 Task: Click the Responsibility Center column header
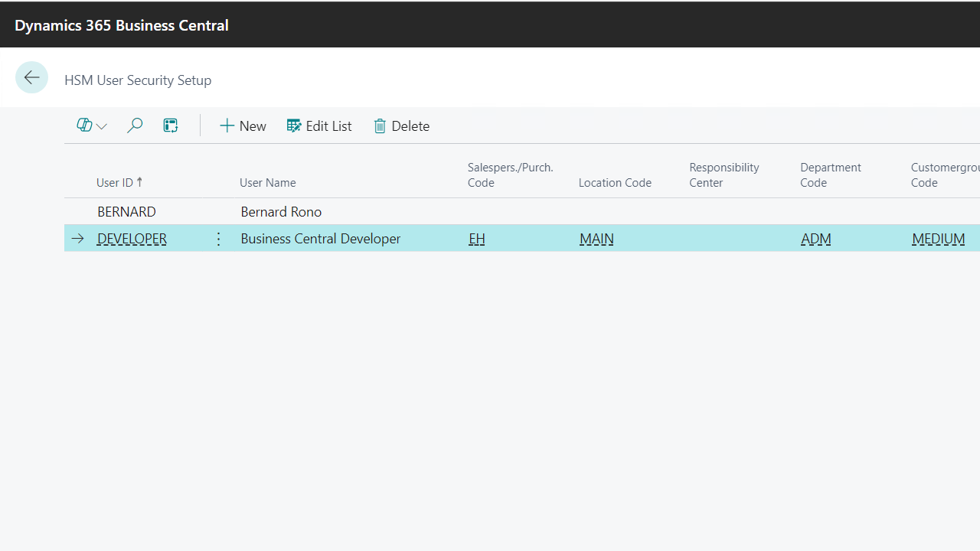pyautogui.click(x=724, y=174)
